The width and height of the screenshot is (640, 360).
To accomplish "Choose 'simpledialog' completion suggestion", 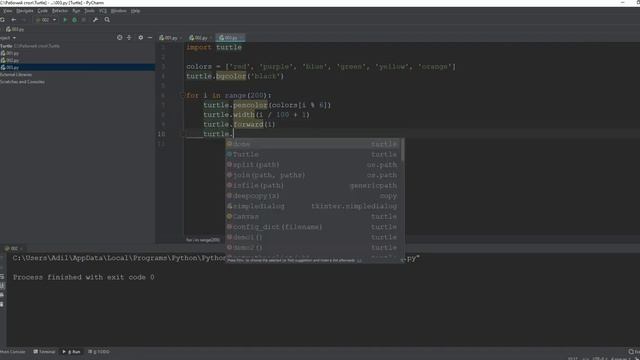I will click(313, 206).
